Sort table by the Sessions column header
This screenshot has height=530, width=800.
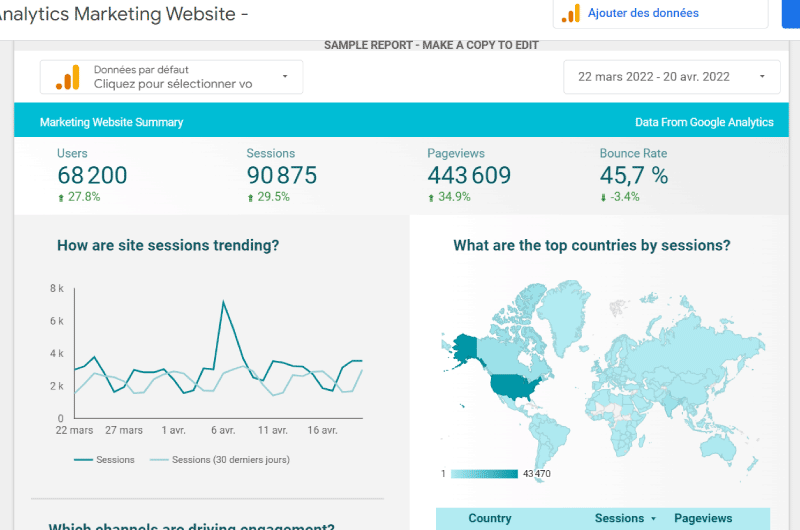coord(619,518)
